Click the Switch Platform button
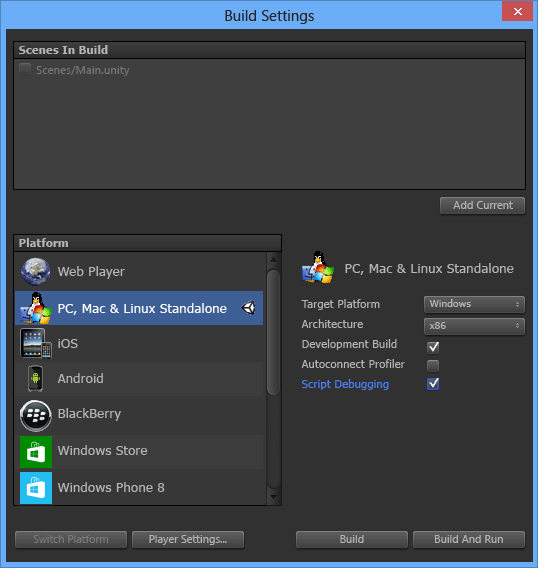Image resolution: width=544 pixels, height=568 pixels. tap(71, 539)
